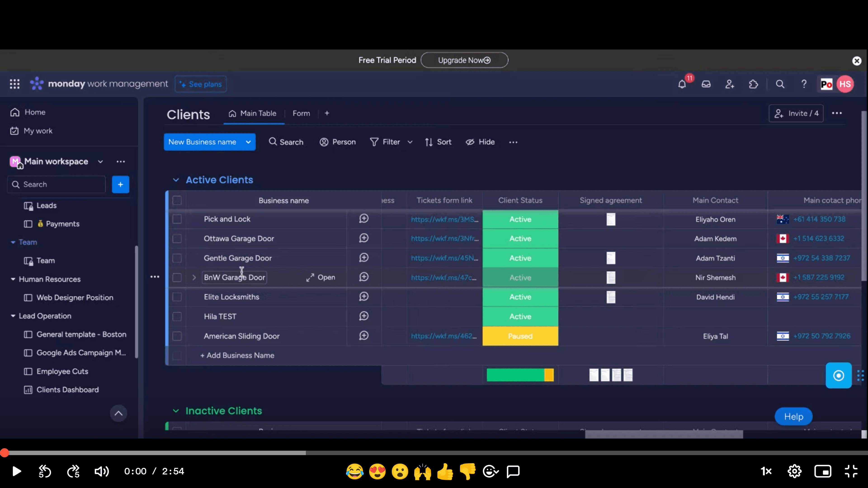Image resolution: width=868 pixels, height=488 pixels.
Task: Toggle the Hide columns button
Action: pos(480,142)
